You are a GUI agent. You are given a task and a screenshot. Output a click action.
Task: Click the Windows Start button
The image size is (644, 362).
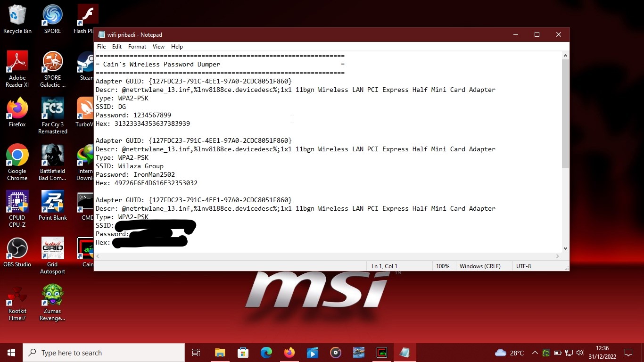click(11, 353)
